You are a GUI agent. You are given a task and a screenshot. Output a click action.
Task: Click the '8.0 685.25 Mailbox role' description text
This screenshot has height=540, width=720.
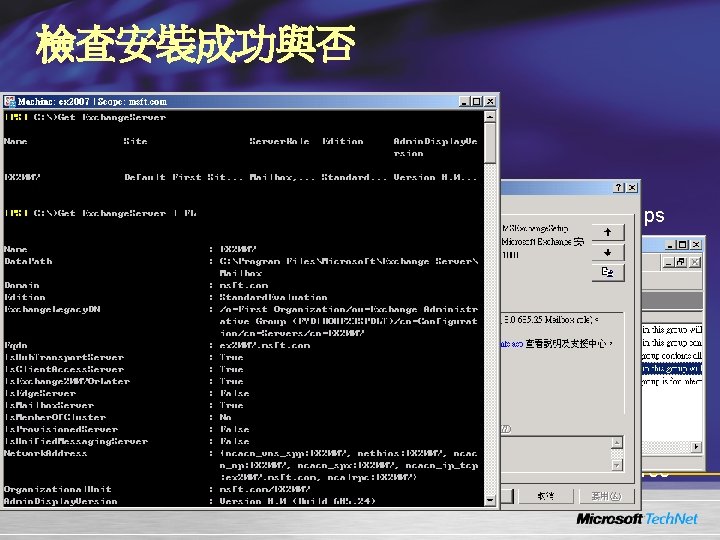(551, 320)
